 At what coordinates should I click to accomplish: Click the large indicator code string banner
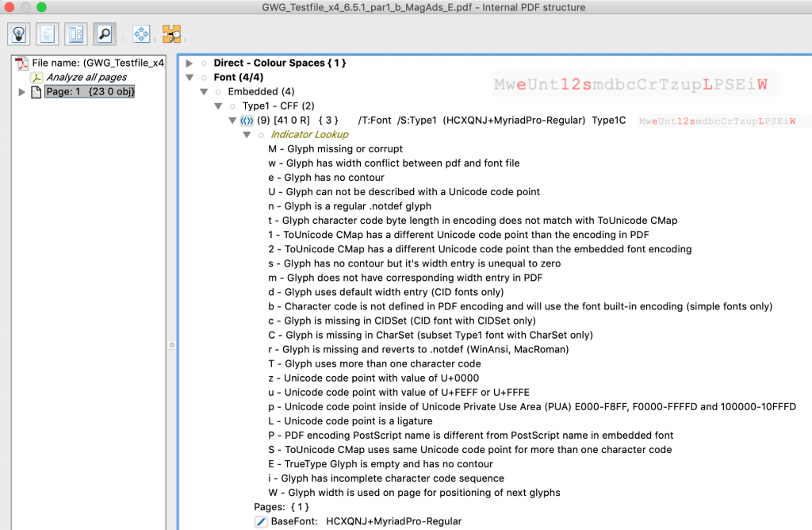coord(630,85)
